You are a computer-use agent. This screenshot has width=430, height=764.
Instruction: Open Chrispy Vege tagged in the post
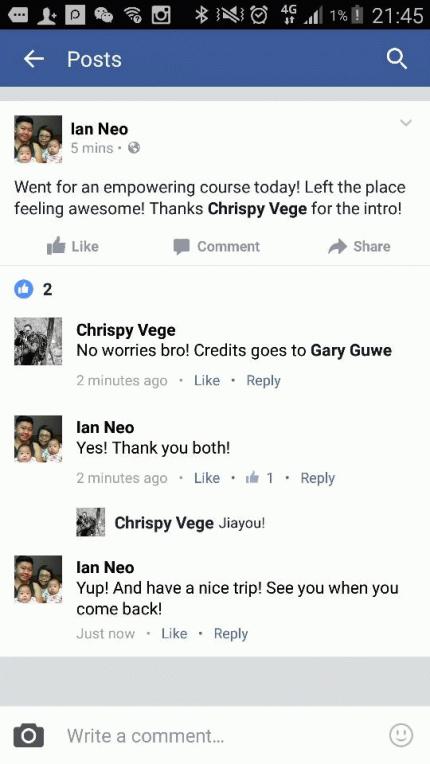pyautogui.click(x=257, y=209)
